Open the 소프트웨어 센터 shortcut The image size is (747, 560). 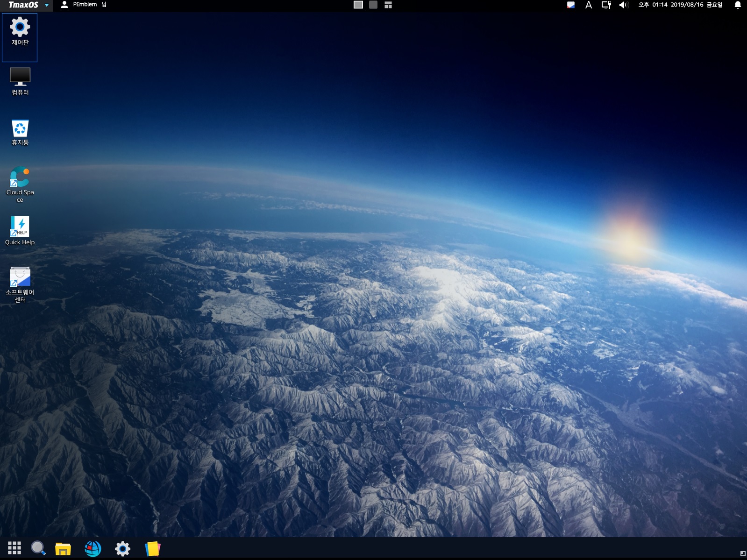(20, 277)
